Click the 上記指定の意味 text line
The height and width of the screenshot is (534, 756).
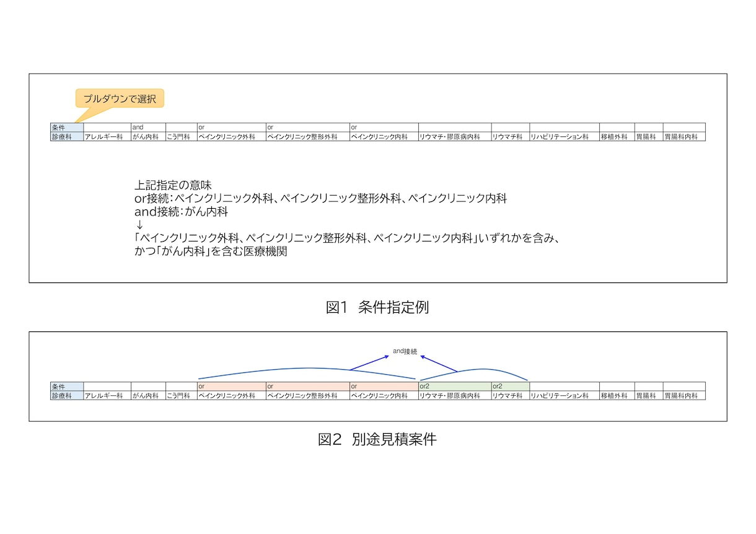click(x=173, y=185)
